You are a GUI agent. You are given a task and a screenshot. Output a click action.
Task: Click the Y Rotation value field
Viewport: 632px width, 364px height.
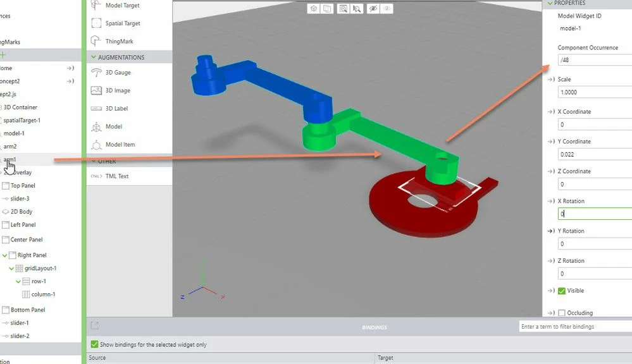click(x=595, y=243)
